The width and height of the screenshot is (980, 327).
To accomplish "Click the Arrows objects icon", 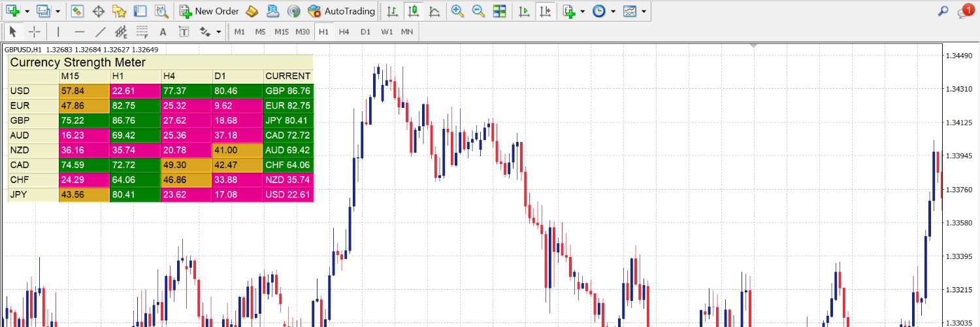I will click(204, 31).
